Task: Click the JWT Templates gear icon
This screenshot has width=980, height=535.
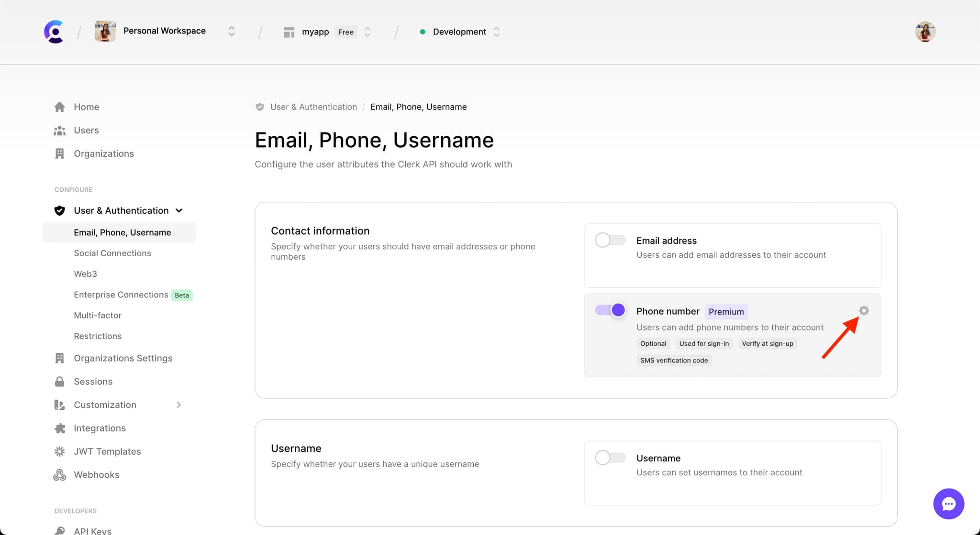Action: coord(59,451)
